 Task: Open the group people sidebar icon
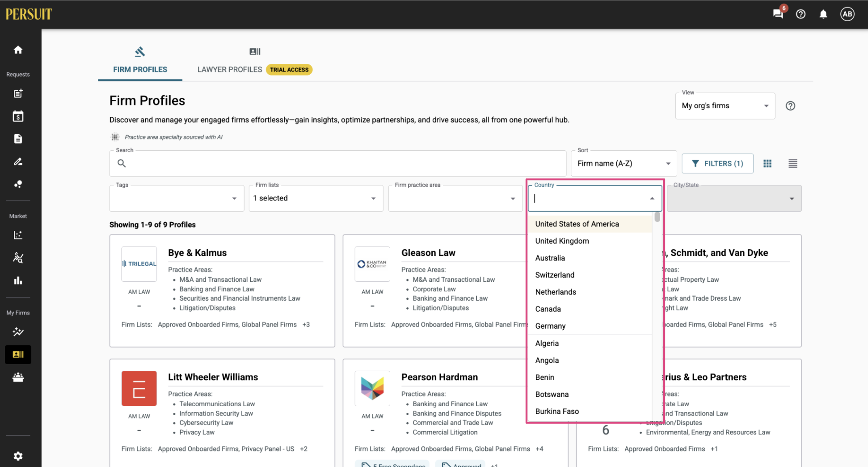click(18, 378)
